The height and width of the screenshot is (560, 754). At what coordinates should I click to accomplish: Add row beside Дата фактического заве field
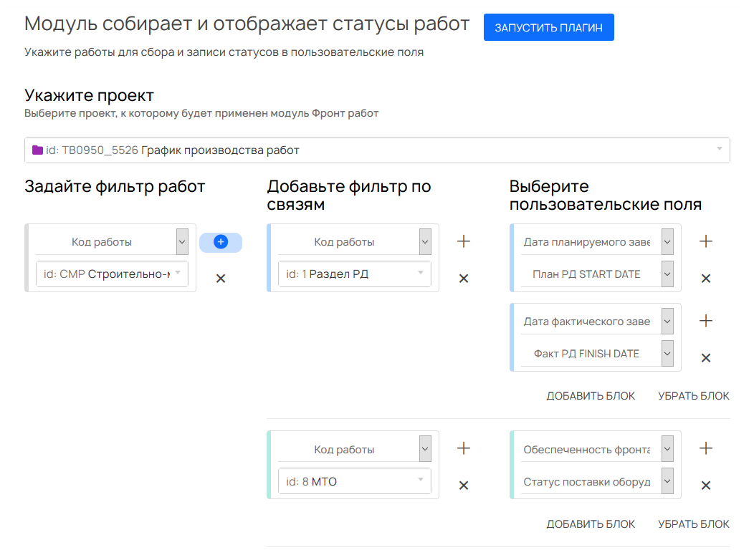(x=706, y=321)
